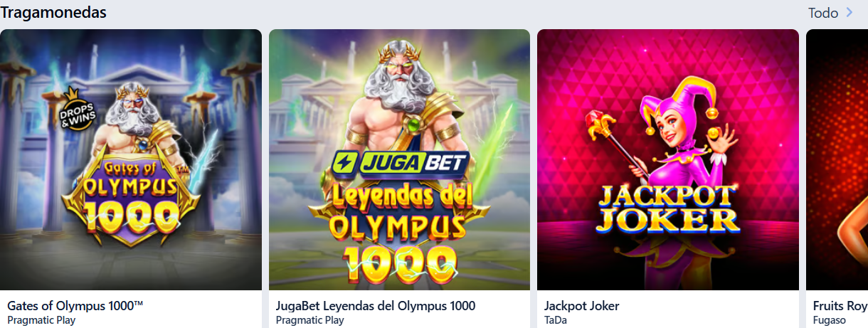Select the JugaBet Leyendas del Olympus 1000 title
The width and height of the screenshot is (868, 328).
tap(376, 306)
